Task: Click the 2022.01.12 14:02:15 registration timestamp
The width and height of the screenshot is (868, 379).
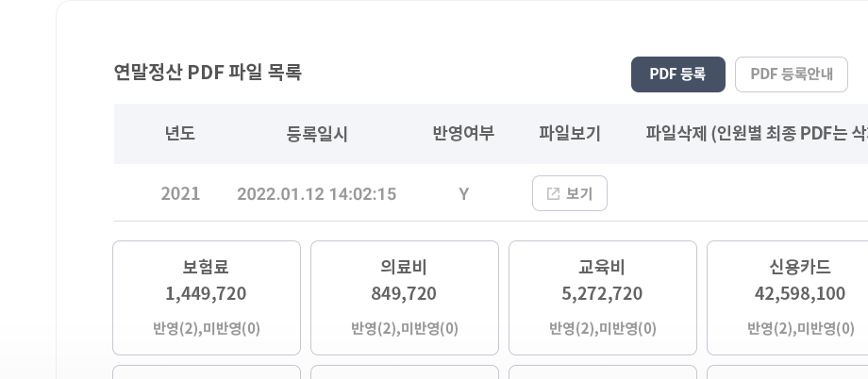Action: [x=317, y=193]
